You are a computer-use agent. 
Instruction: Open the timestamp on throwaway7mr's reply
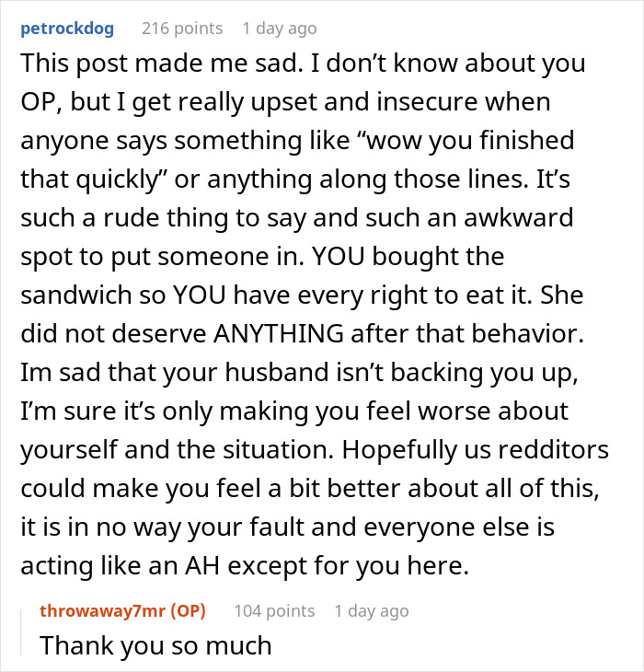pos(372,610)
